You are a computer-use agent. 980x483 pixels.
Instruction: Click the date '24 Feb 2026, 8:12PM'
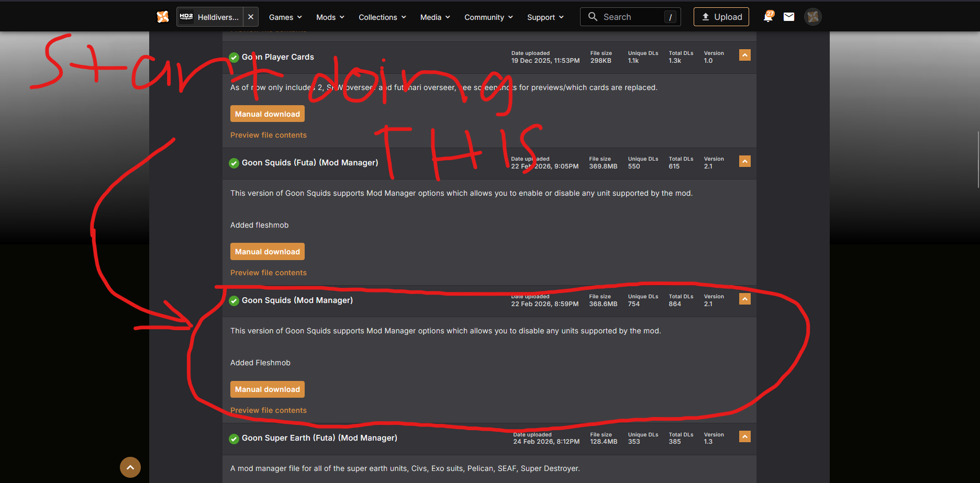click(x=547, y=442)
